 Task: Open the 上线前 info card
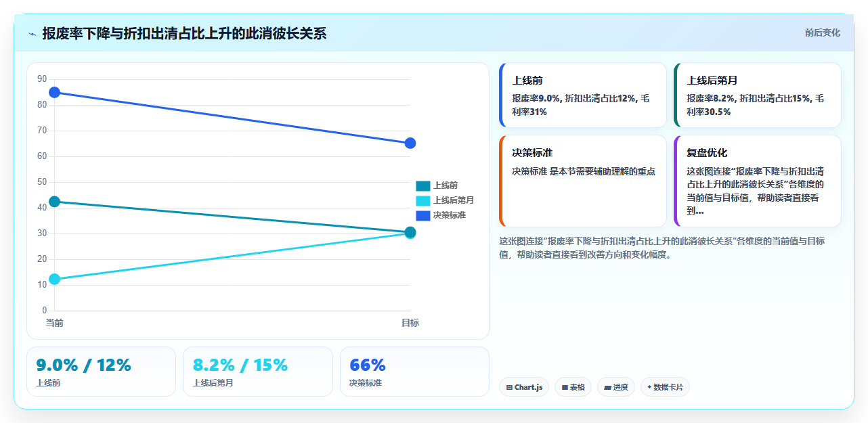click(583, 95)
